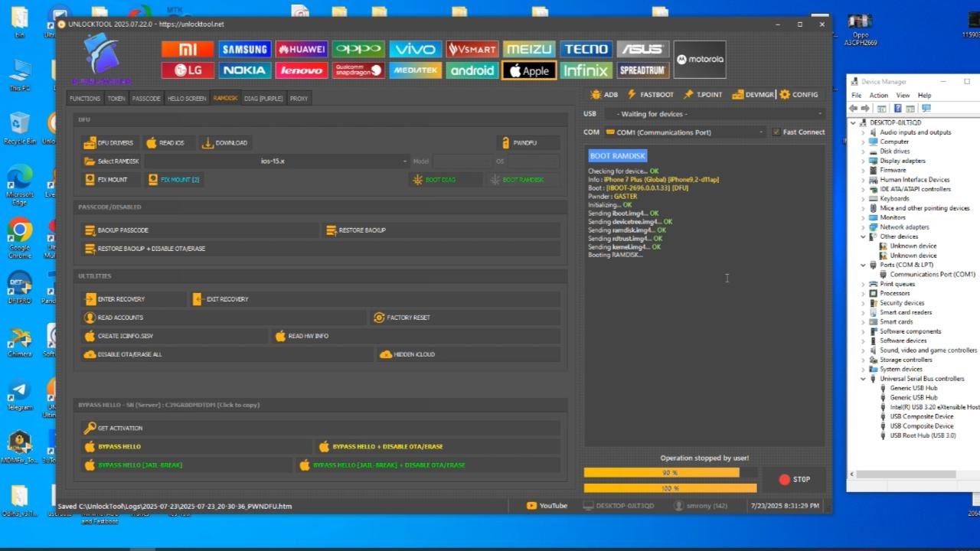Switch to the HELLO SCREEN tab
The image size is (980, 551).
tap(187, 99)
